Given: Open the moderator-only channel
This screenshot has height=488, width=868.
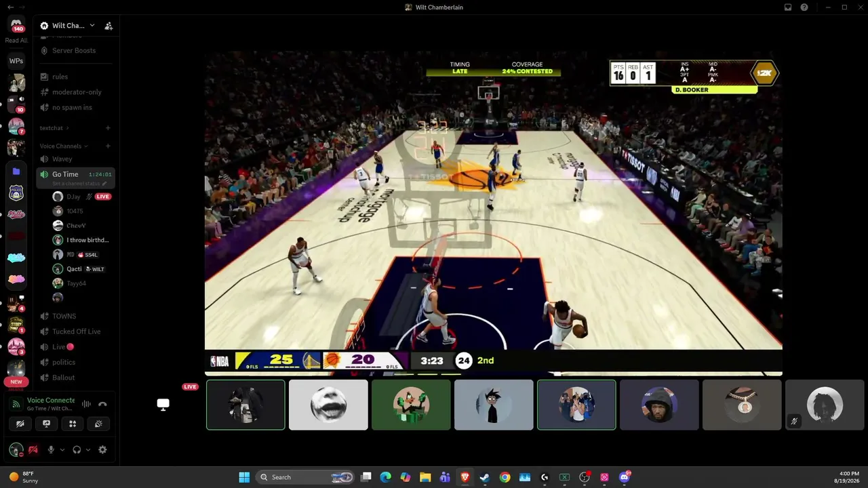Looking at the screenshot, I should pyautogui.click(x=75, y=92).
